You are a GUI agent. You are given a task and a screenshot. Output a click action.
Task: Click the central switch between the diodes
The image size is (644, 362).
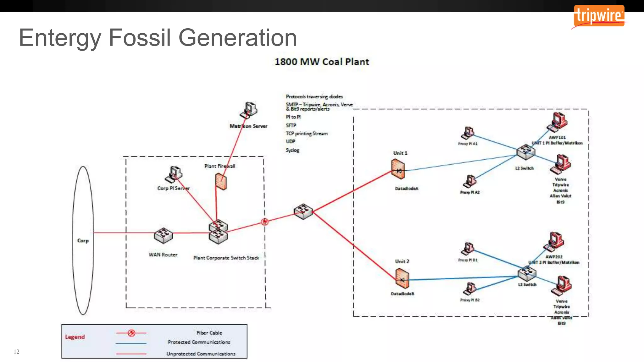click(303, 211)
